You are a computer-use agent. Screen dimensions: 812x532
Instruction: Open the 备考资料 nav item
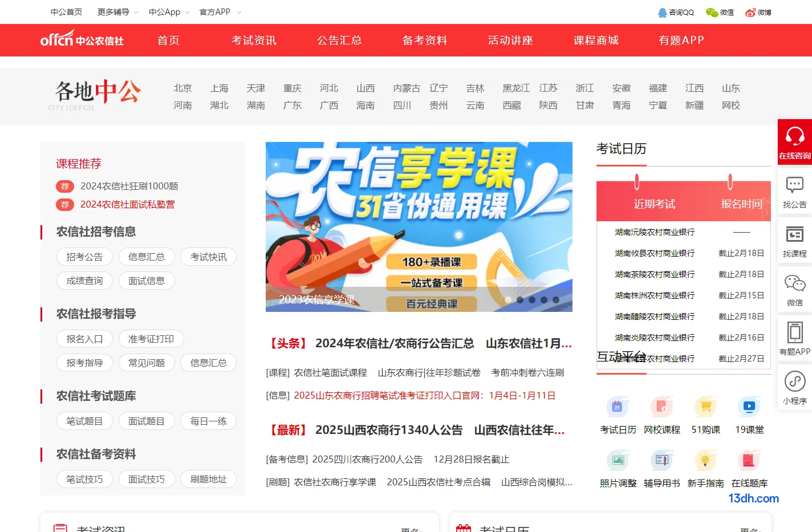click(x=425, y=40)
